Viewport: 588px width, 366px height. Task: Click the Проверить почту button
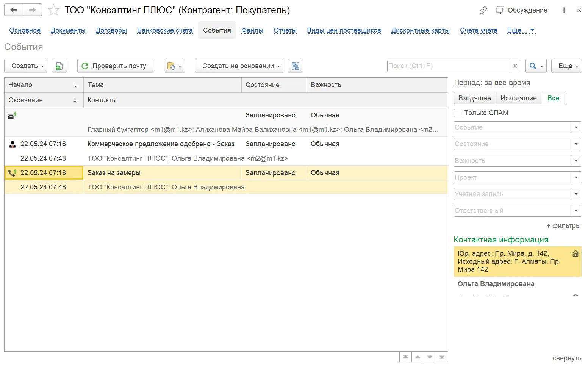pyautogui.click(x=115, y=66)
